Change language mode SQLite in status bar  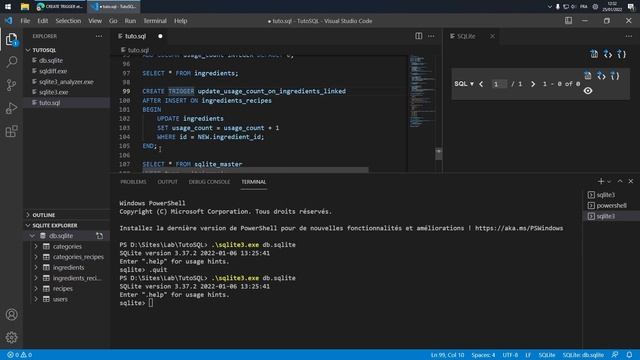pos(547,355)
